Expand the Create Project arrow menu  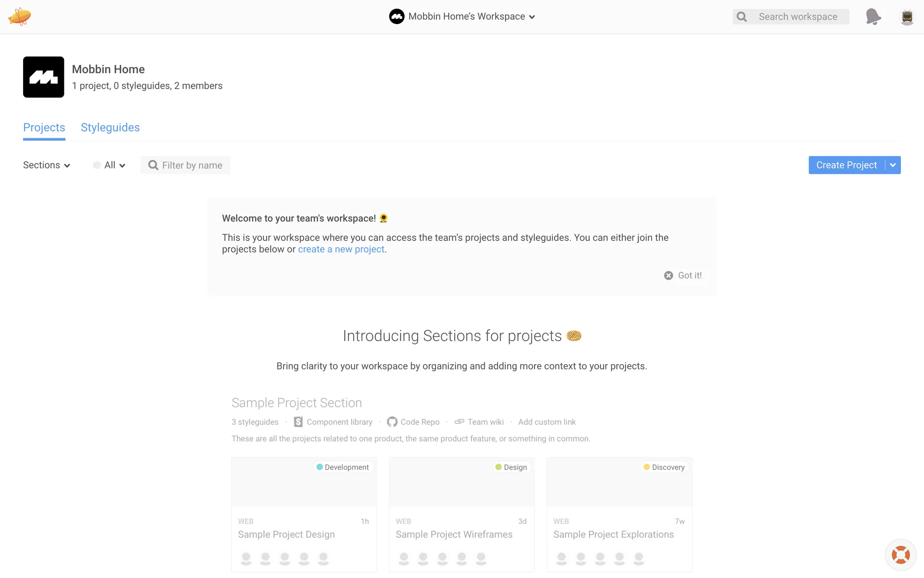coord(893,165)
